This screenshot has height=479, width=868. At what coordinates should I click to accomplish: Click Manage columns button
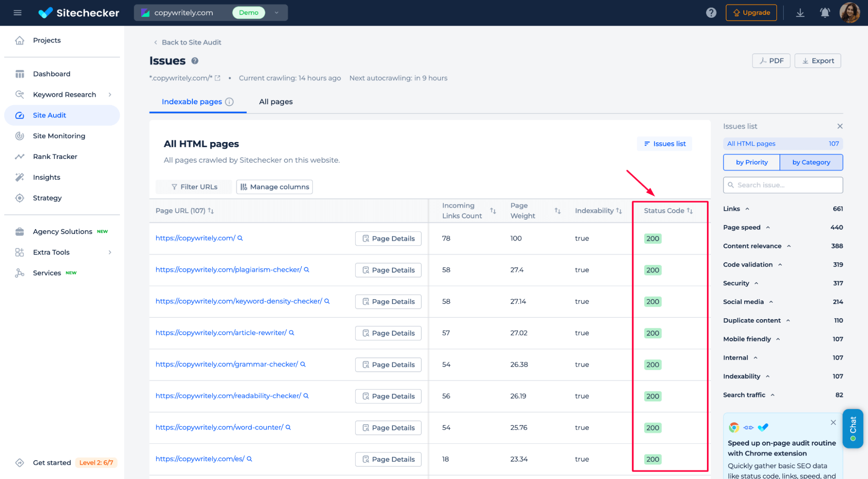coord(274,187)
